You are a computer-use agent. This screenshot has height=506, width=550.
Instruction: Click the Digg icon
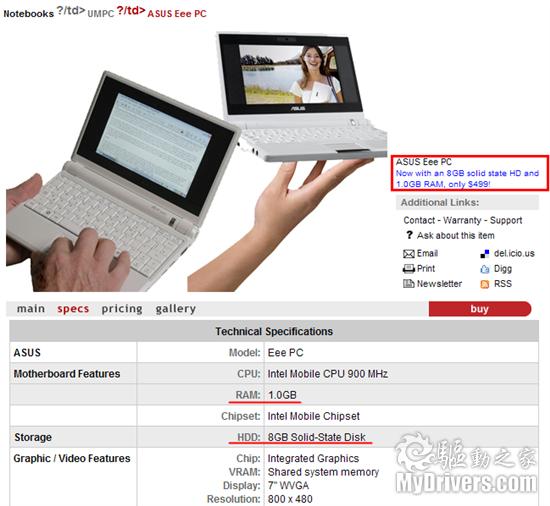click(x=484, y=269)
